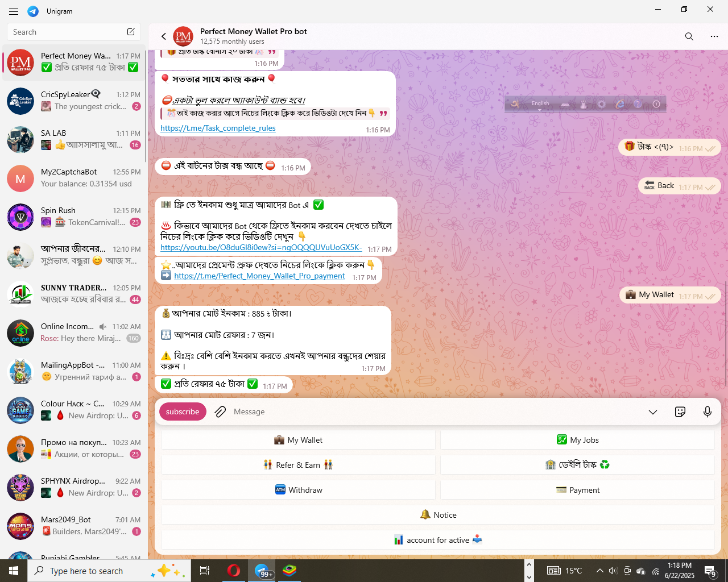Image resolution: width=728 pixels, height=582 pixels.
Task: Open the SPHYNX Airdrop chat
Action: coord(73,488)
